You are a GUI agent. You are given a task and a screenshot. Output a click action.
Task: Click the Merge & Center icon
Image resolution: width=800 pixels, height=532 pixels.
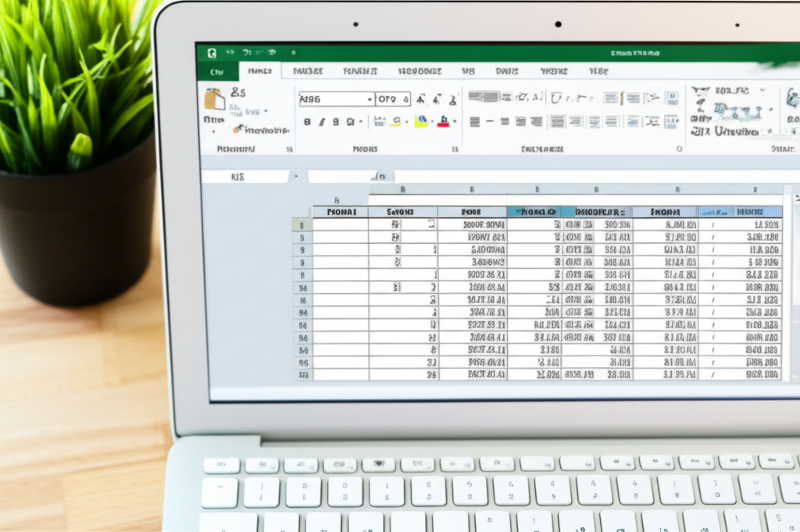(x=633, y=121)
